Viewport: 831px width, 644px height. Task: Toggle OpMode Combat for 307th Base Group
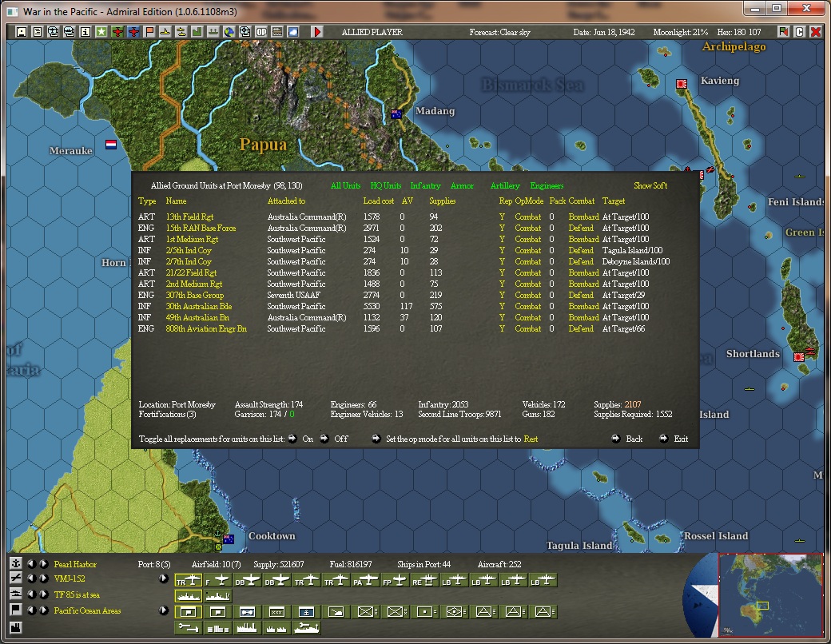pyautogui.click(x=528, y=295)
